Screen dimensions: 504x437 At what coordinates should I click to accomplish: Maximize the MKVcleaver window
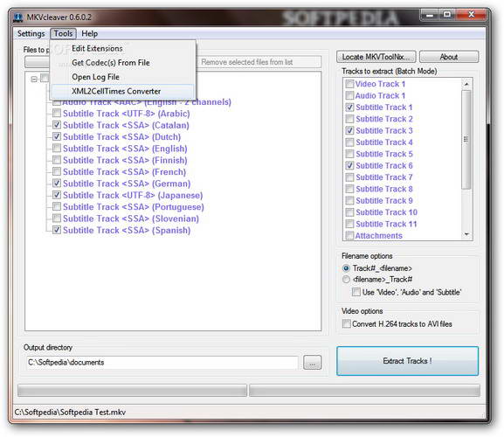point(447,15)
